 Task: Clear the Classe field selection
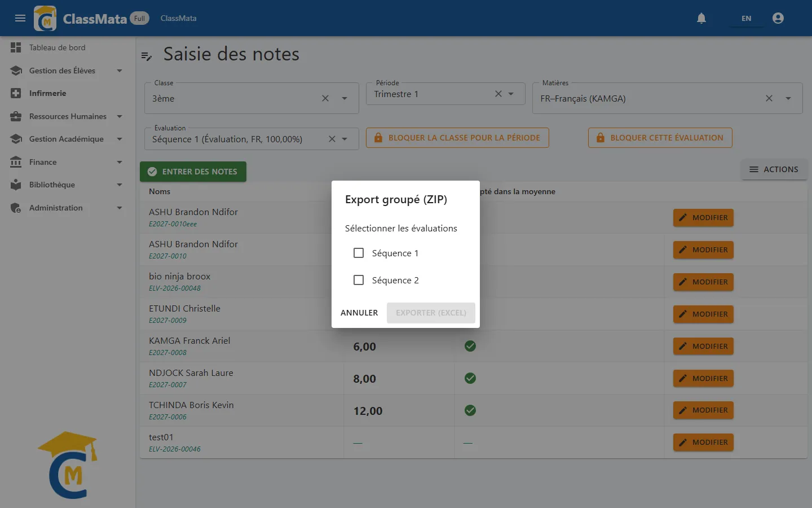pyautogui.click(x=325, y=98)
